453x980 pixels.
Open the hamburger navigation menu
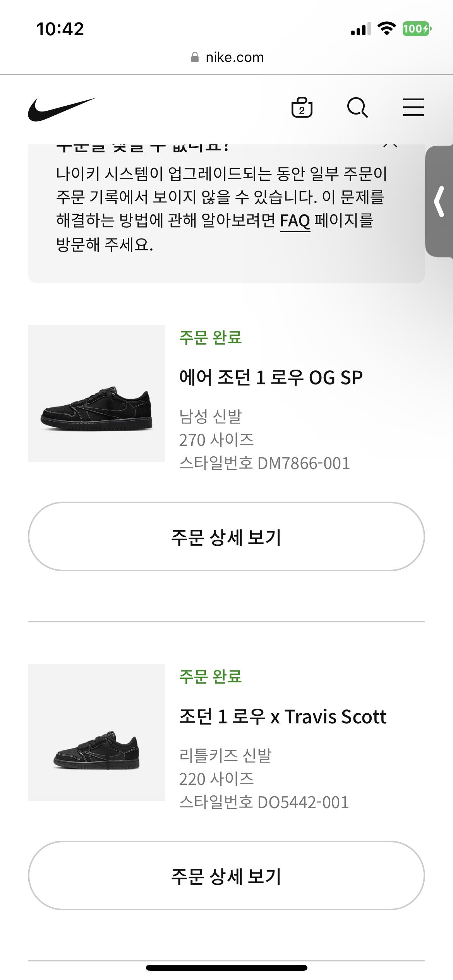413,107
